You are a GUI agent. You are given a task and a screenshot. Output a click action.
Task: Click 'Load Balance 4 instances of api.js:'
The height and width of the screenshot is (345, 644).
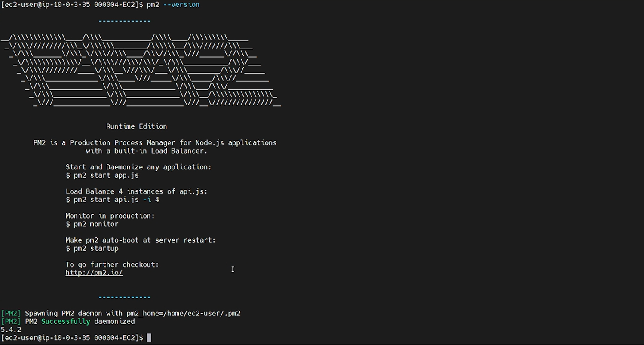[136, 191]
